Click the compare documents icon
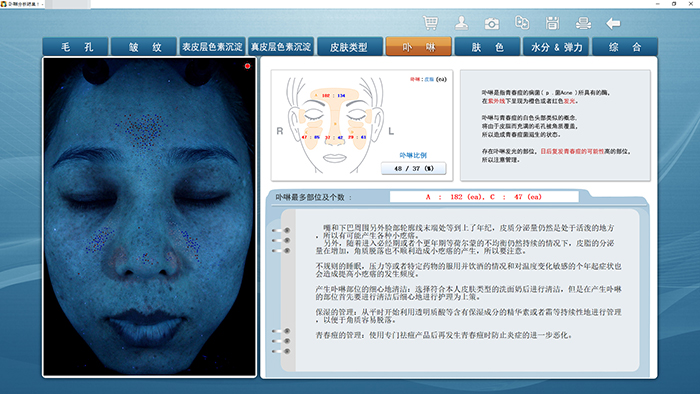The height and width of the screenshot is (394, 700). click(522, 23)
